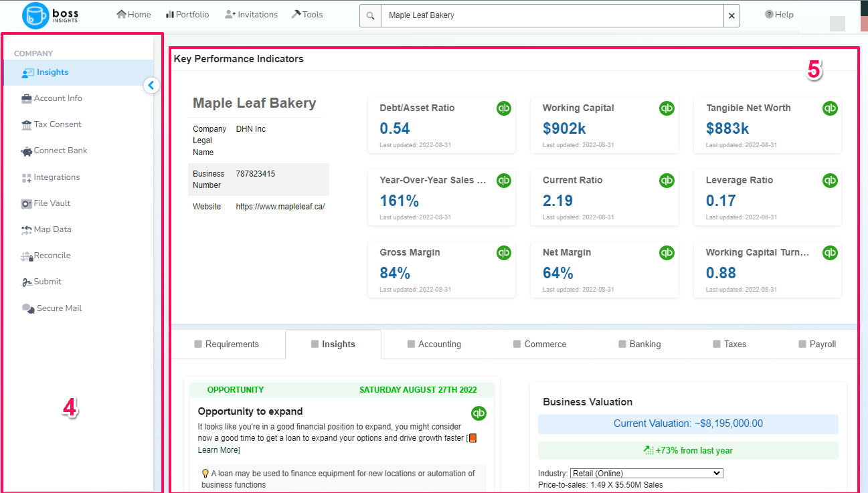The image size is (868, 493).
Task: Switch to the Banking tab
Action: pos(639,344)
